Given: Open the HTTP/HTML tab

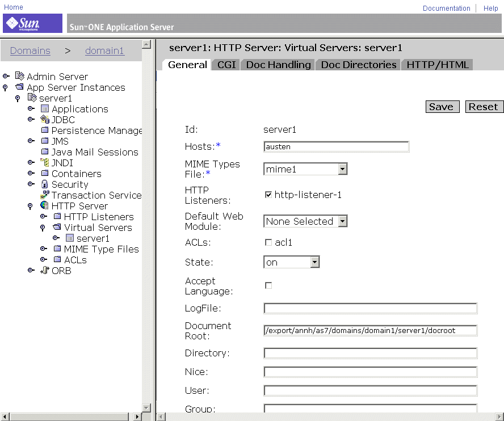Looking at the screenshot, I should [438, 65].
